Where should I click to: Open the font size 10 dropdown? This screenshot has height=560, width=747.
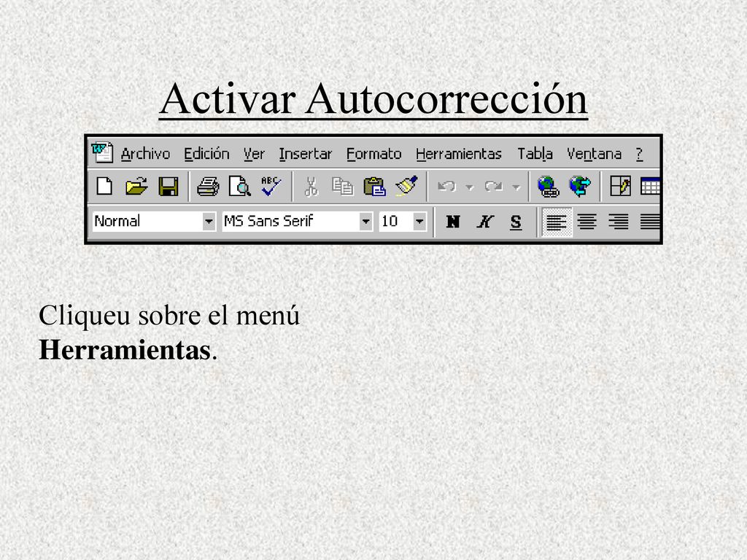(419, 222)
